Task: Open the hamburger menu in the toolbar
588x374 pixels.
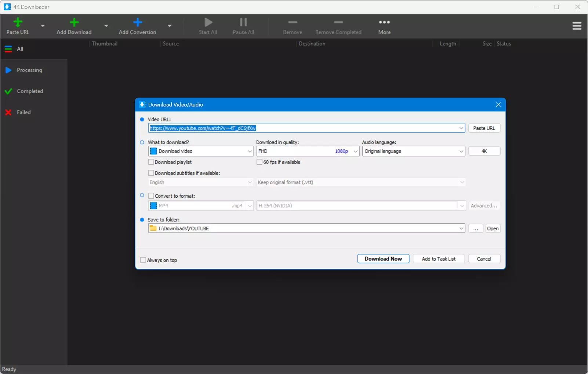Action: point(577,26)
